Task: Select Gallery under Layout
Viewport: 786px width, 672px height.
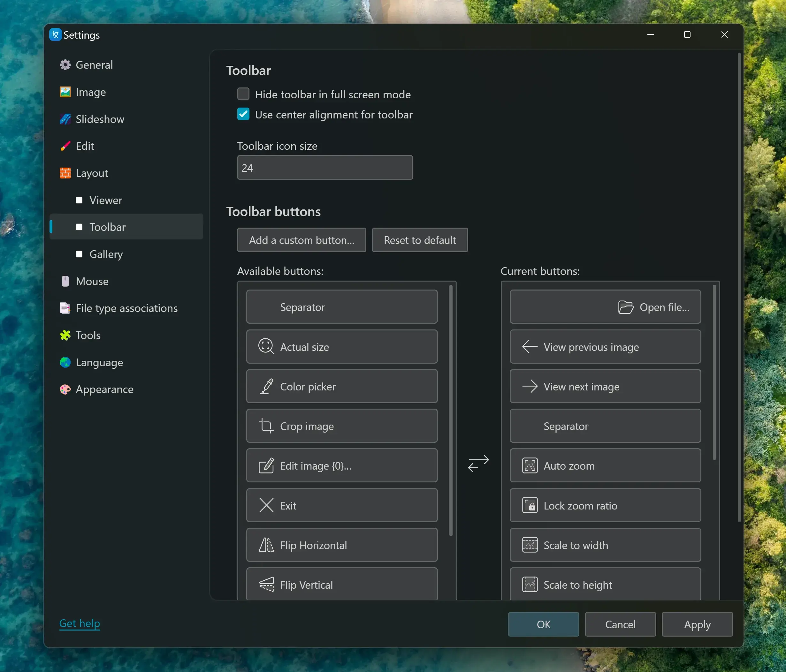Action: [x=106, y=254]
